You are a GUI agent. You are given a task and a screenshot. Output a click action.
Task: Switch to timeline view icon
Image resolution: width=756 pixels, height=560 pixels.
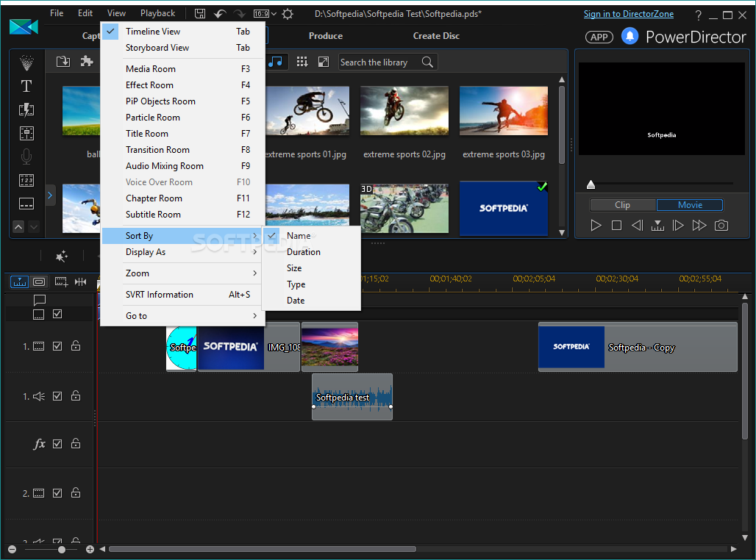point(20,282)
